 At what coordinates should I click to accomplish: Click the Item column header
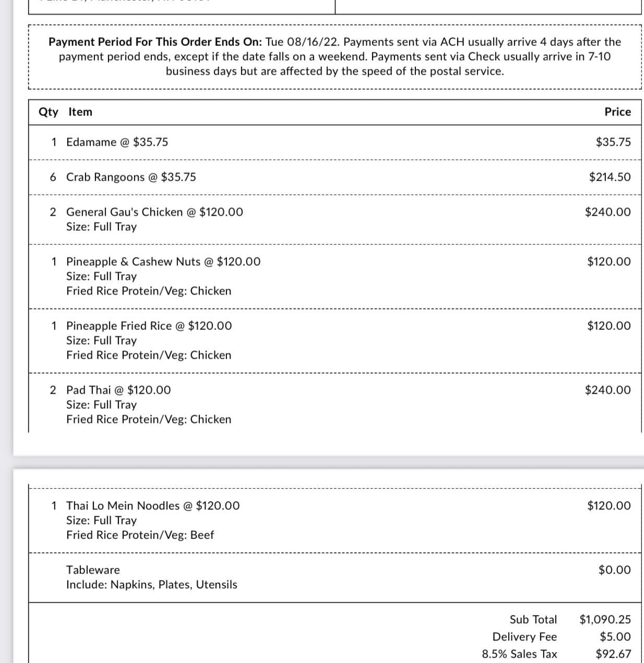click(80, 112)
